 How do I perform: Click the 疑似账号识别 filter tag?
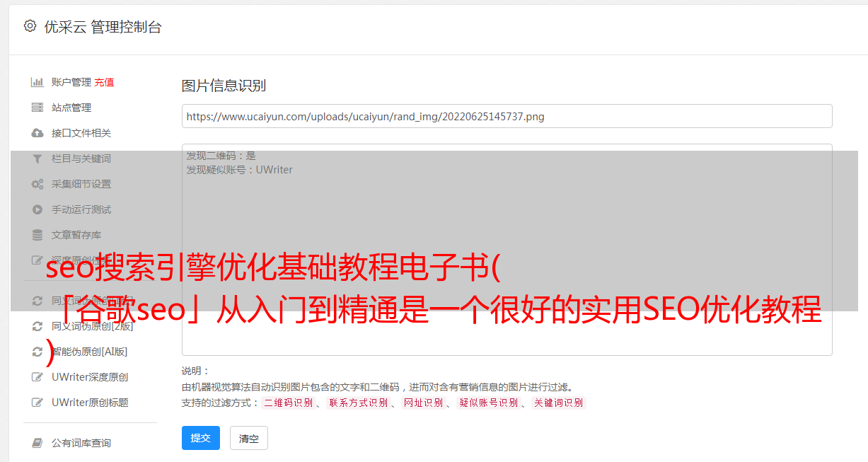coord(489,403)
